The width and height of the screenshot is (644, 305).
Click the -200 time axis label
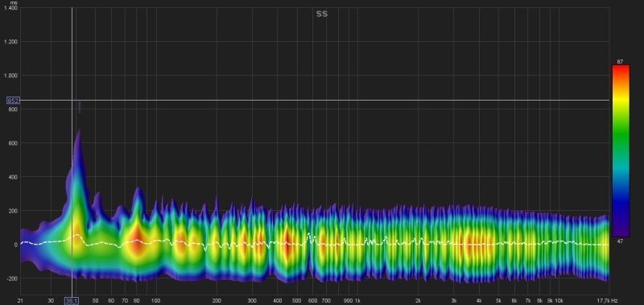point(12,278)
